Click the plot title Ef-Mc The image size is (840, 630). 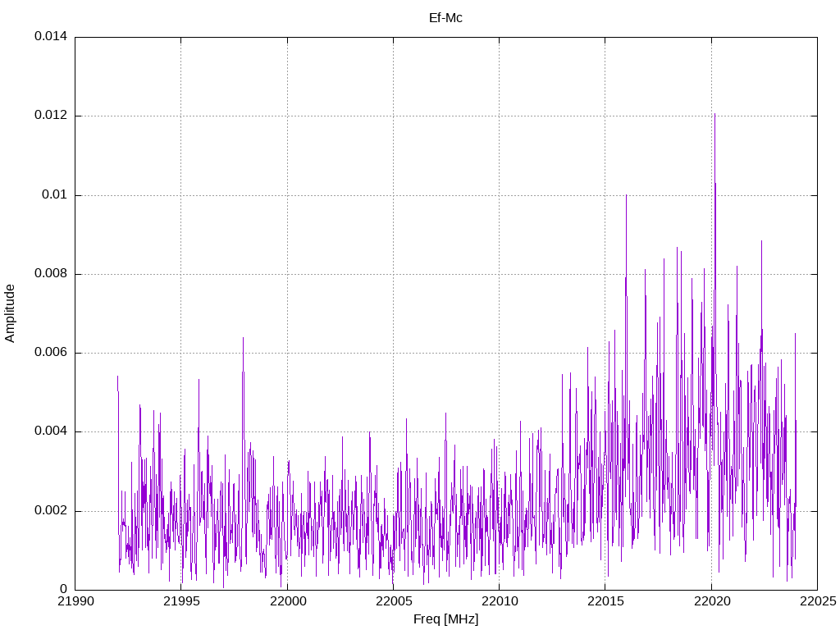445,17
